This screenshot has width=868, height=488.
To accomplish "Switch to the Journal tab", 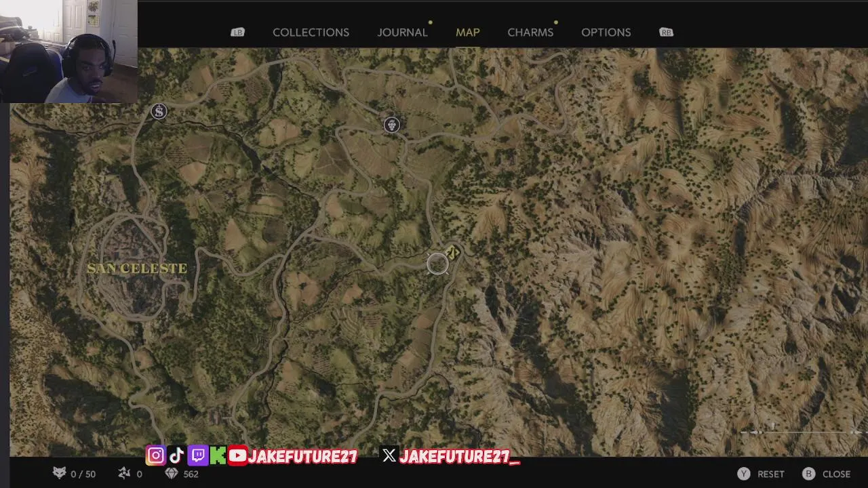I will (x=402, y=33).
